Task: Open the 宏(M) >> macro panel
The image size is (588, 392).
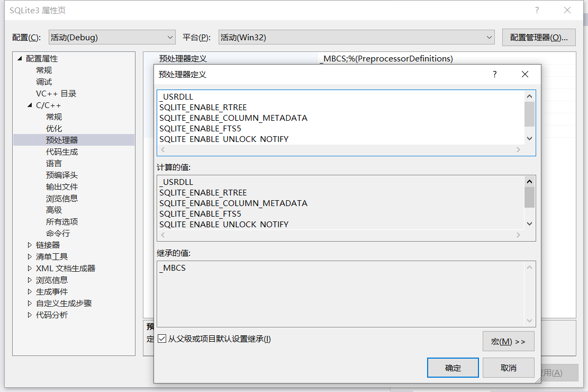Action: click(x=508, y=341)
